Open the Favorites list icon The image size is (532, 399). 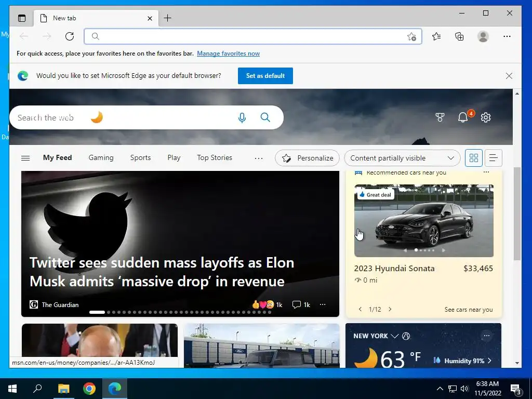(x=436, y=36)
